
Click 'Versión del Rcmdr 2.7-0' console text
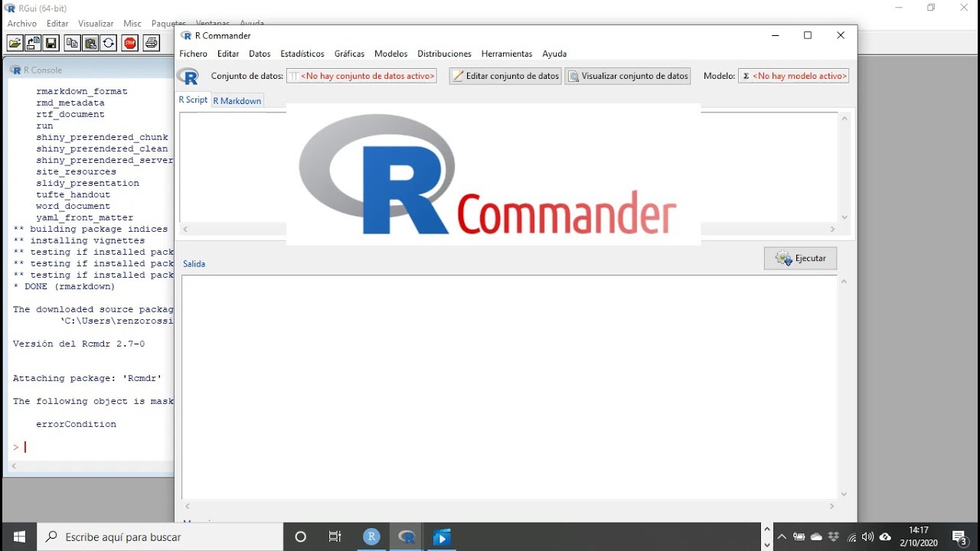coord(79,344)
